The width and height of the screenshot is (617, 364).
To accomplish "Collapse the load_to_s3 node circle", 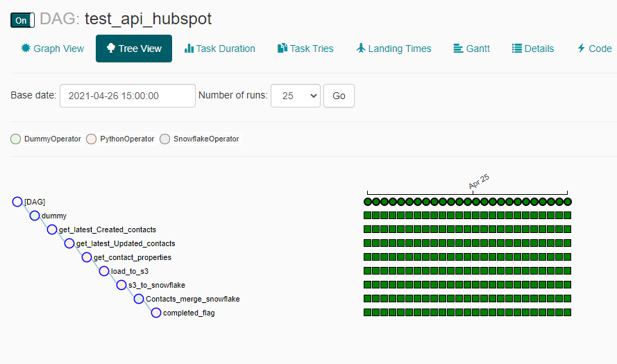I will click(104, 271).
